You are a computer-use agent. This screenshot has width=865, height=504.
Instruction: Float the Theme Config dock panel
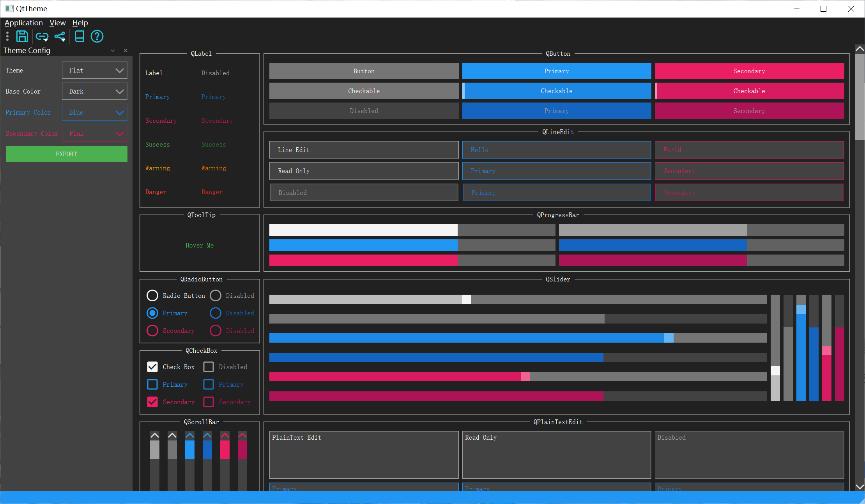click(113, 51)
